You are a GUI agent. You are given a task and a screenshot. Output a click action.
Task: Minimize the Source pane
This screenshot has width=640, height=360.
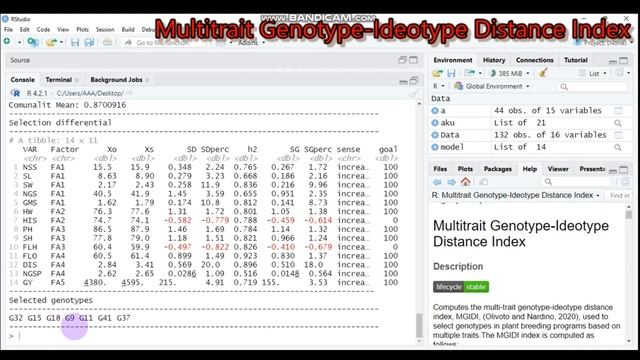(402, 60)
